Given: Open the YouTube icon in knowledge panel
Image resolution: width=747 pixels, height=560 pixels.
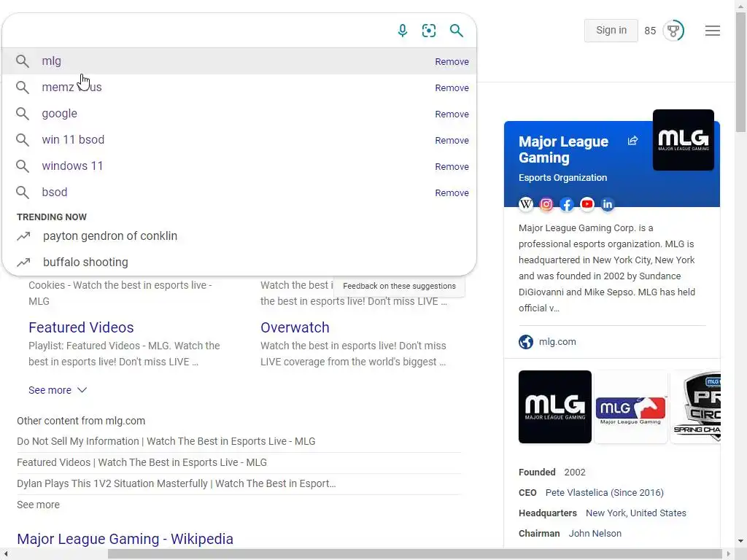Looking at the screenshot, I should (587, 204).
